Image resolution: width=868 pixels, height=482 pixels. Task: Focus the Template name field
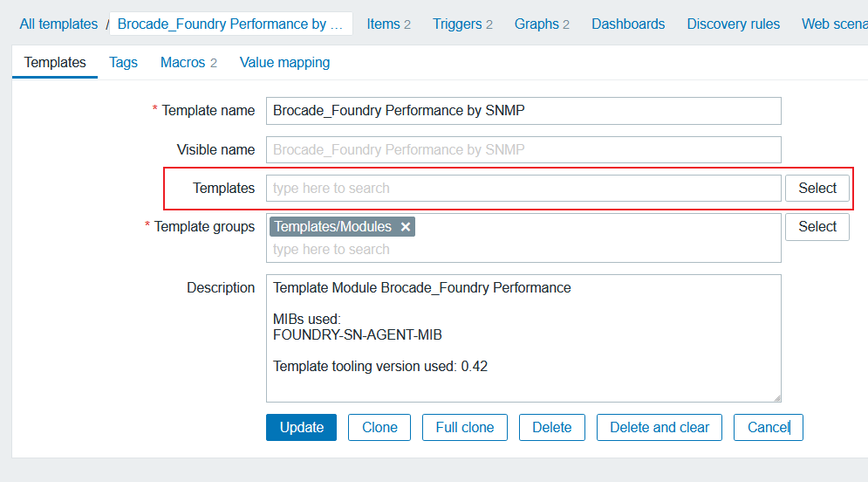point(523,111)
